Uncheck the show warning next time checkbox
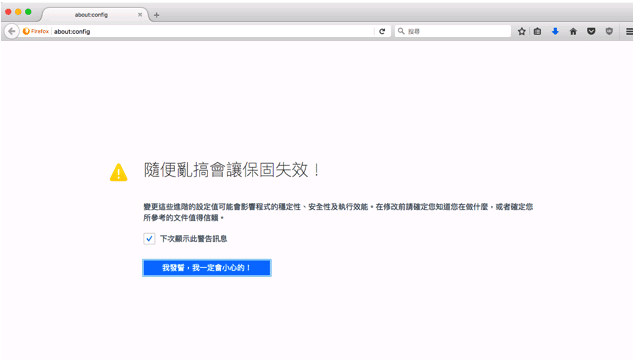The width and height of the screenshot is (633, 360). [x=149, y=239]
